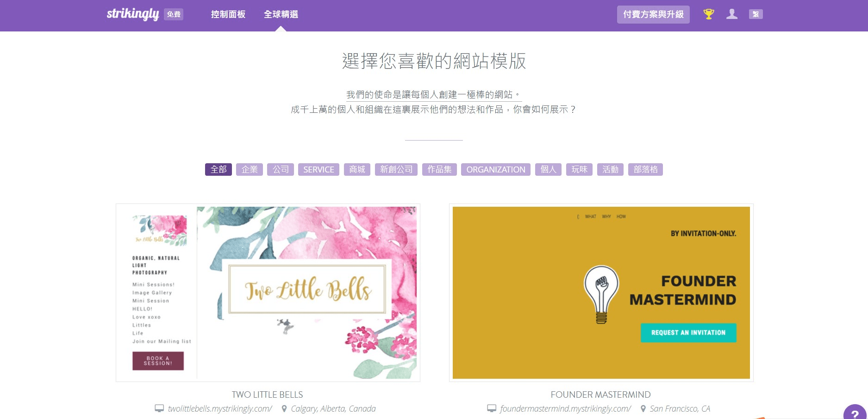Choose the 商城 category filter
The image size is (868, 419).
coord(357,169)
